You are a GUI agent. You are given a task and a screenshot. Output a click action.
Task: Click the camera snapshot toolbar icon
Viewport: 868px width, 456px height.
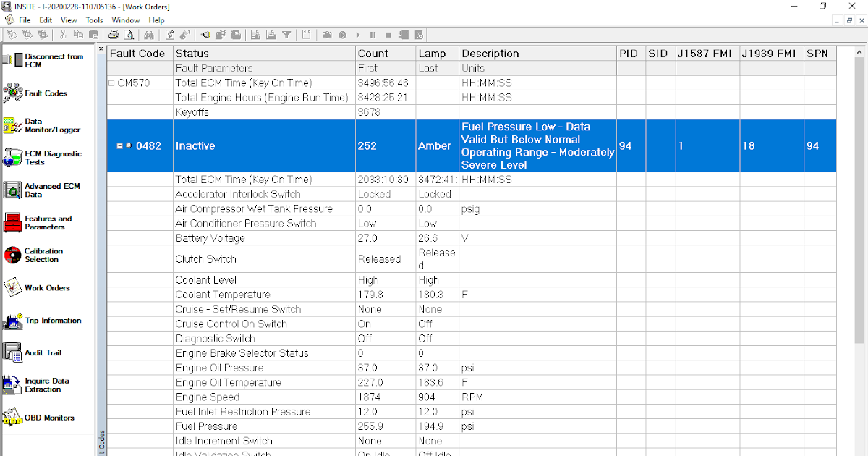[x=325, y=34]
